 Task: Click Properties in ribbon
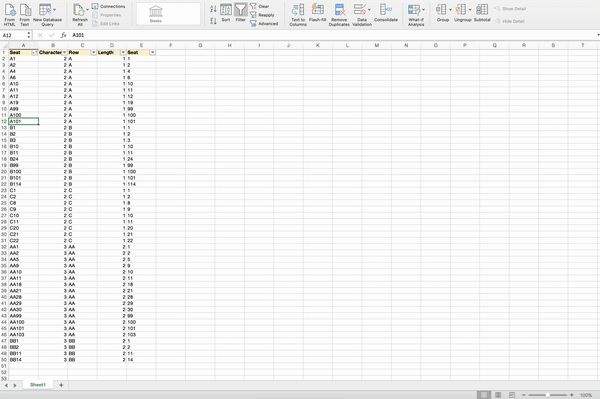107,15
